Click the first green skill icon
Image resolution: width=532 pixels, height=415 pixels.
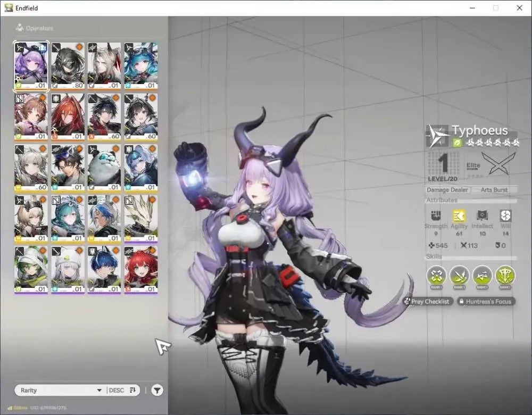[x=436, y=276]
